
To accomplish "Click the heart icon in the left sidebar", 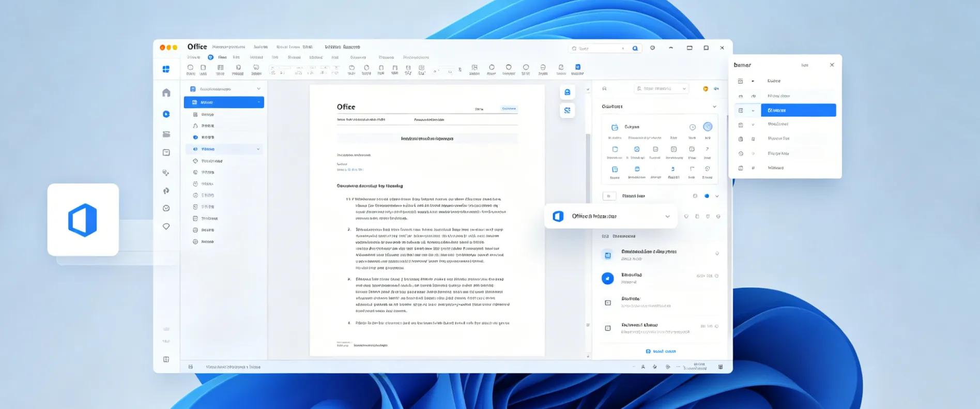I will point(166,226).
